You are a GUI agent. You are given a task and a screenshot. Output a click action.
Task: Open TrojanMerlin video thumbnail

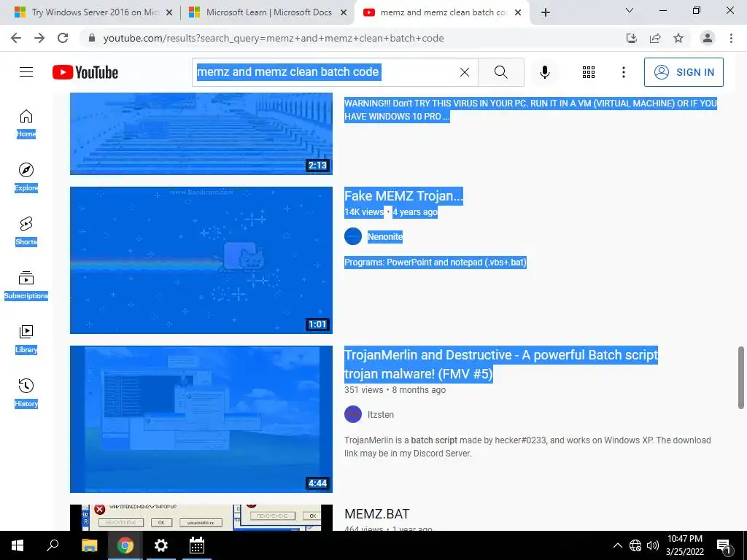[201, 419]
